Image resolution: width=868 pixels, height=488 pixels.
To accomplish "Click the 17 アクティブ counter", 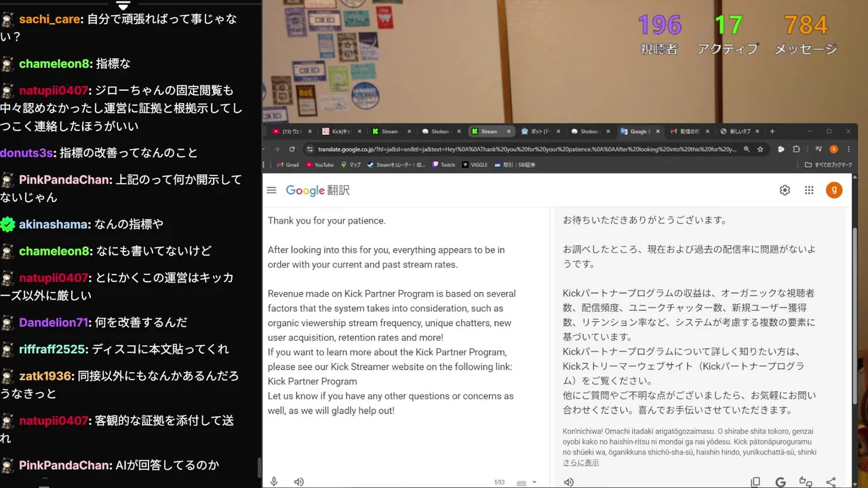I will tap(728, 35).
